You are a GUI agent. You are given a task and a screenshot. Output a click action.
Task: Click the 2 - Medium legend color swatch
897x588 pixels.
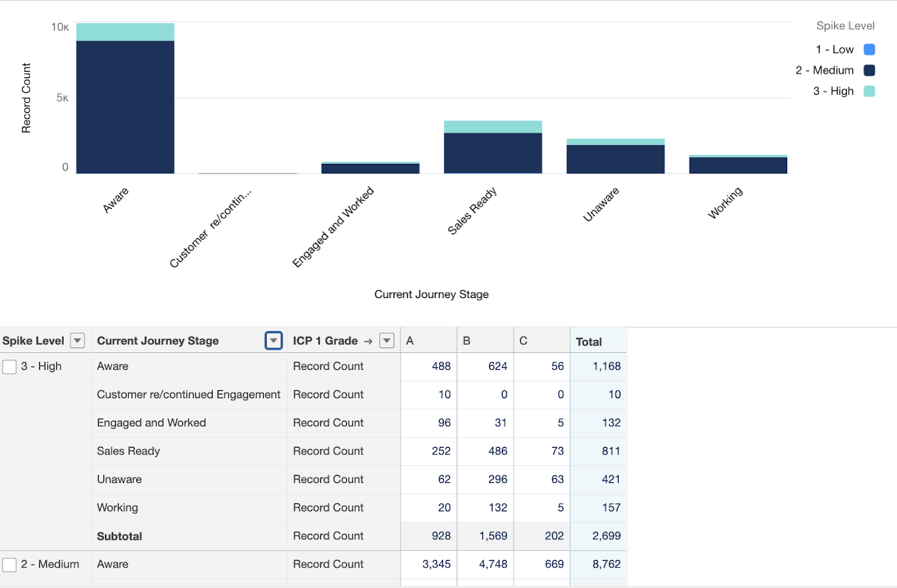[x=869, y=70]
